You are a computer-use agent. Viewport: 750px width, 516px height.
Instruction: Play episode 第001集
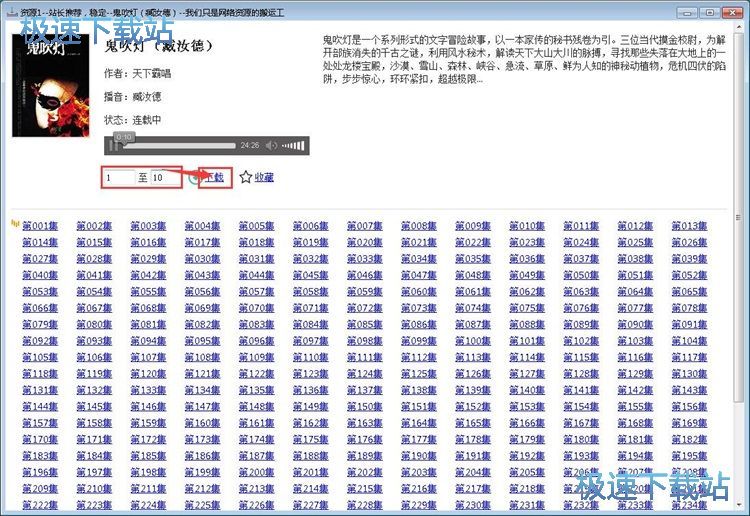[x=40, y=226]
